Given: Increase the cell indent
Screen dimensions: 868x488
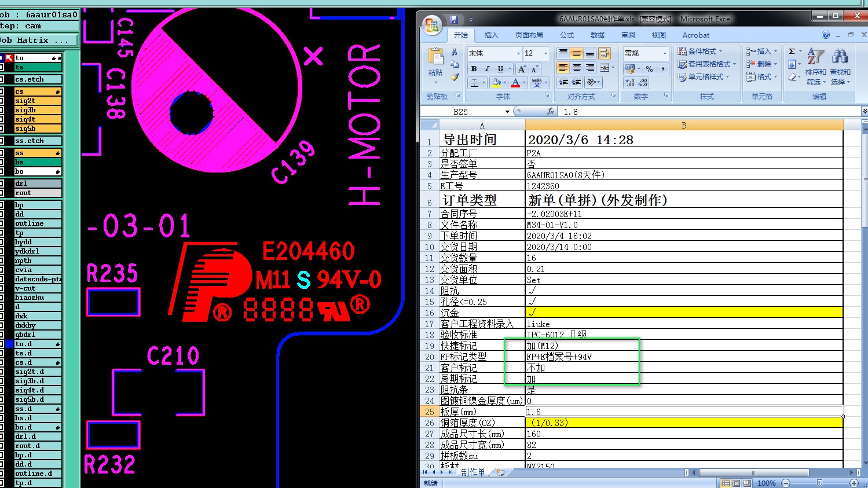Looking at the screenshot, I should 576,82.
